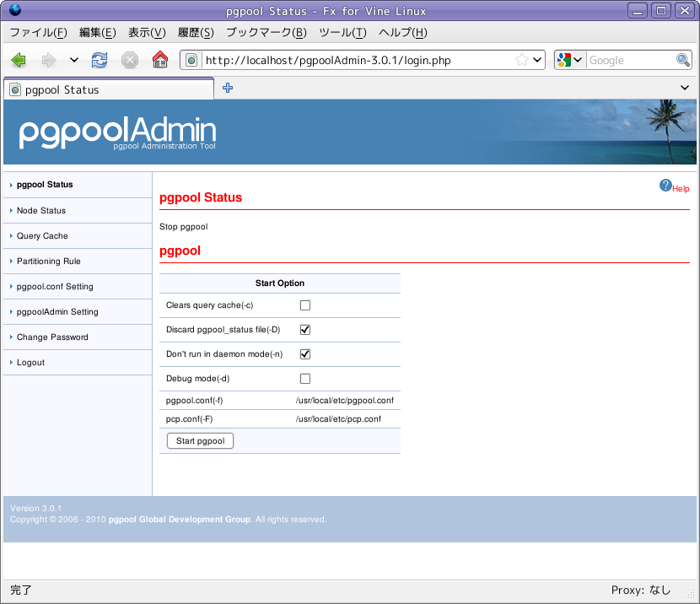The height and width of the screenshot is (604, 700).
Task: Reload the page with the refresh icon
Action: point(100,60)
